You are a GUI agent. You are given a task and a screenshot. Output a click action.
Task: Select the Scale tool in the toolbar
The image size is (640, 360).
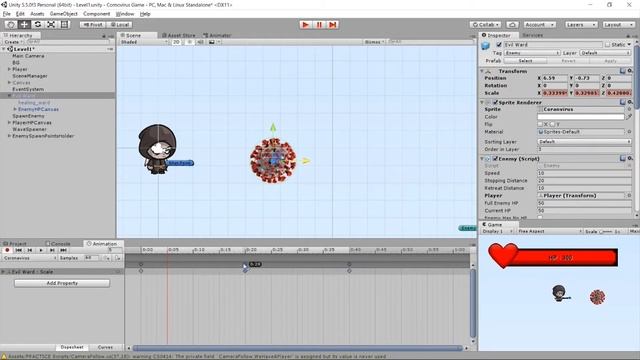(51, 24)
